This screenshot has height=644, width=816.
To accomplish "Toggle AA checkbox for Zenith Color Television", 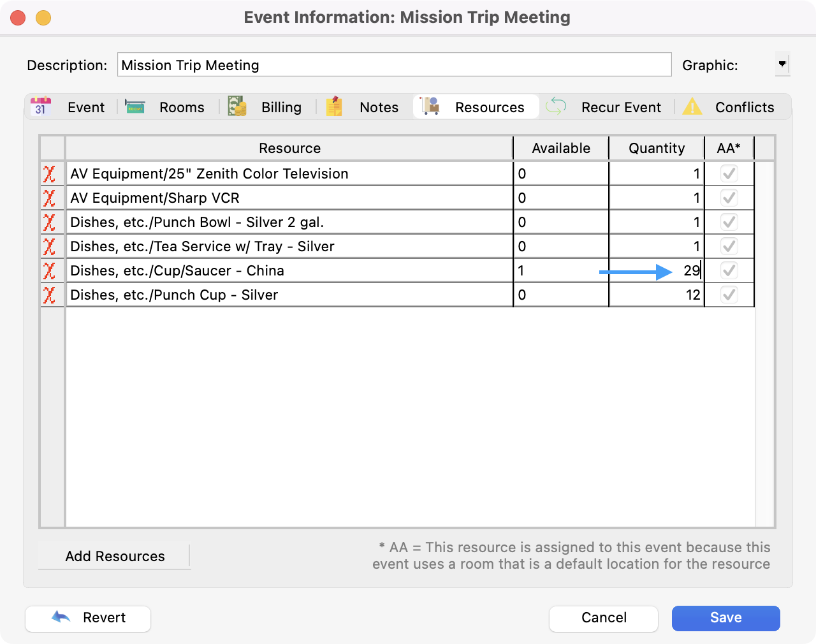I will (729, 173).
